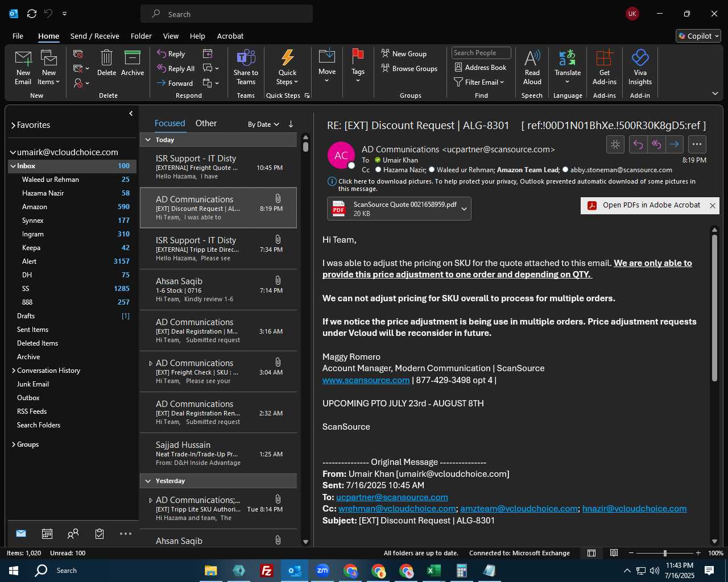Screen dimensions: 728x582
Task: Open the Address Book
Action: click(480, 67)
